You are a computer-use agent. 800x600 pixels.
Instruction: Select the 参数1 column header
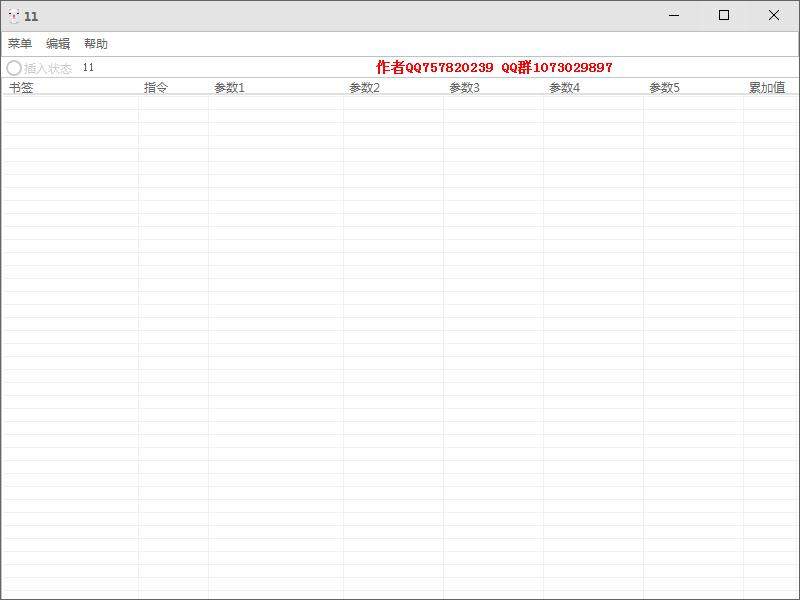coord(276,88)
